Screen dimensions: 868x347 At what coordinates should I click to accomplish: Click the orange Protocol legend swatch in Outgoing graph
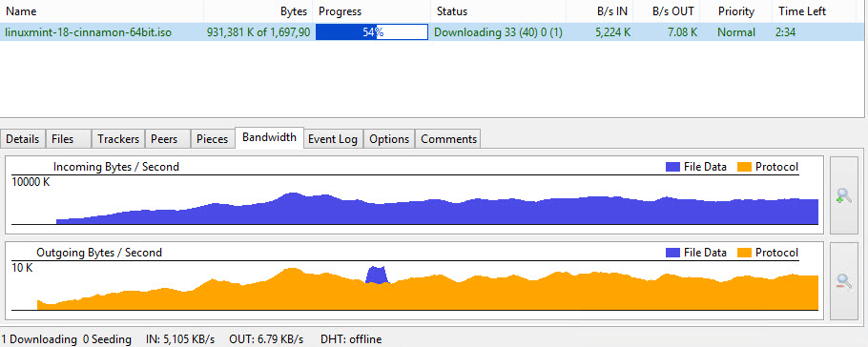745,253
